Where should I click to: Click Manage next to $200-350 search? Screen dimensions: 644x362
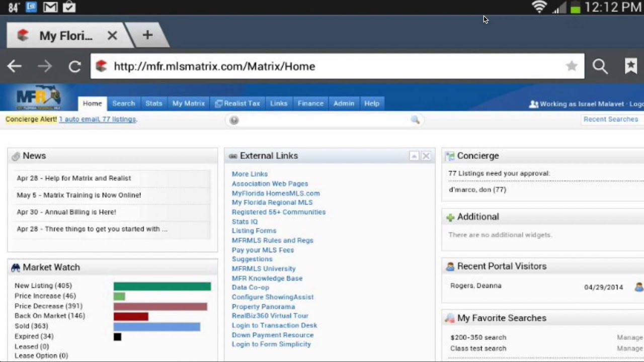630,337
